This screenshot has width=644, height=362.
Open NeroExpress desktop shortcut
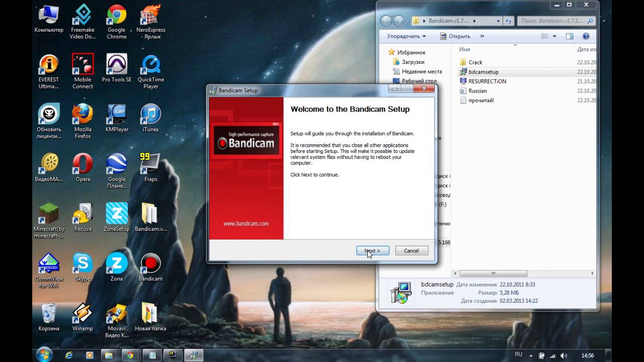[150, 22]
